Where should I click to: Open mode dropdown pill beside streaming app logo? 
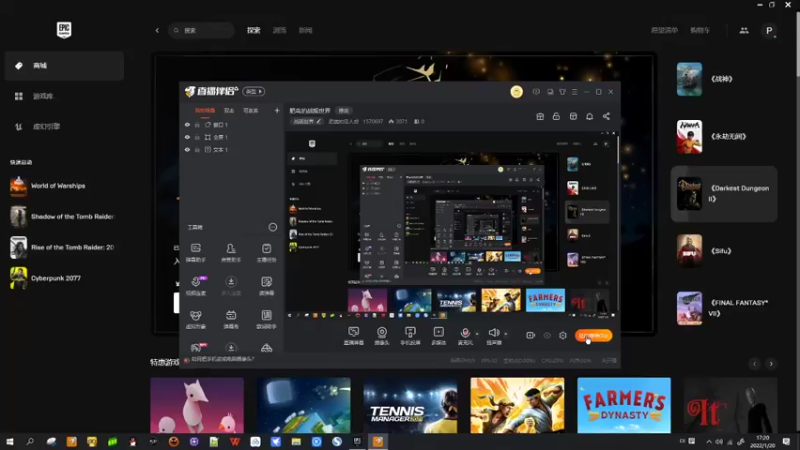[x=253, y=91]
